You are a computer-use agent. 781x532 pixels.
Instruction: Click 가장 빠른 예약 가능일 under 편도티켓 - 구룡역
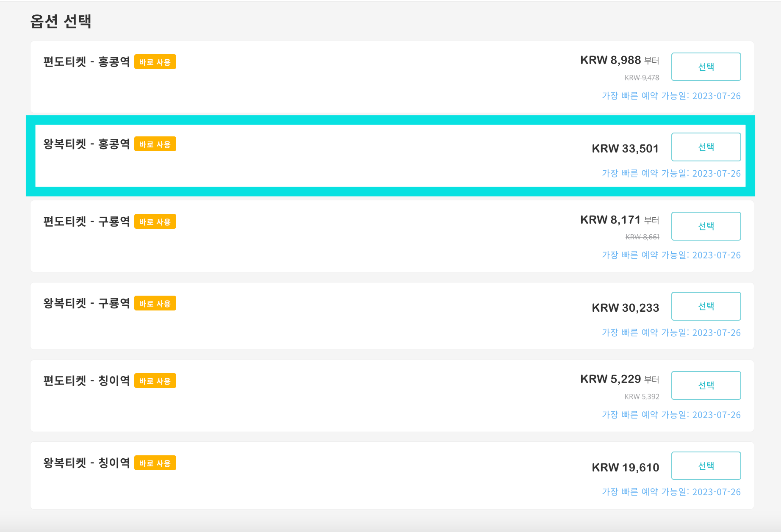pos(671,255)
